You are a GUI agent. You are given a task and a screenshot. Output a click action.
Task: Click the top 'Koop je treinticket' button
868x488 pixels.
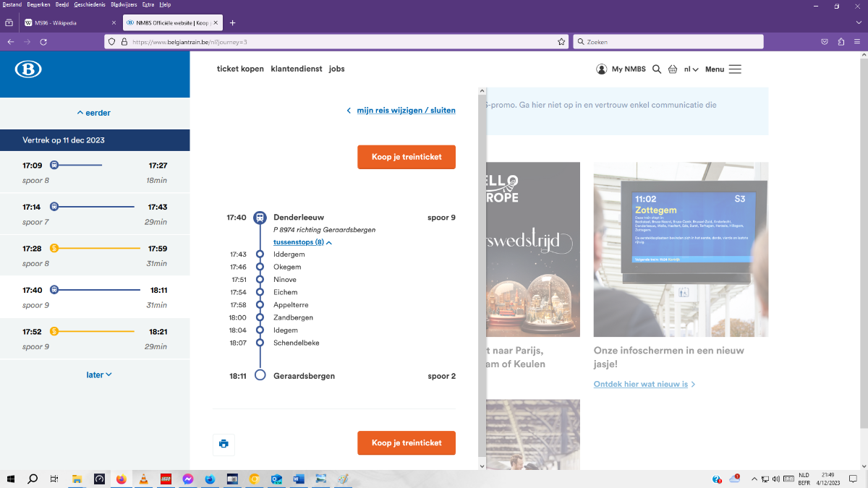click(x=407, y=157)
